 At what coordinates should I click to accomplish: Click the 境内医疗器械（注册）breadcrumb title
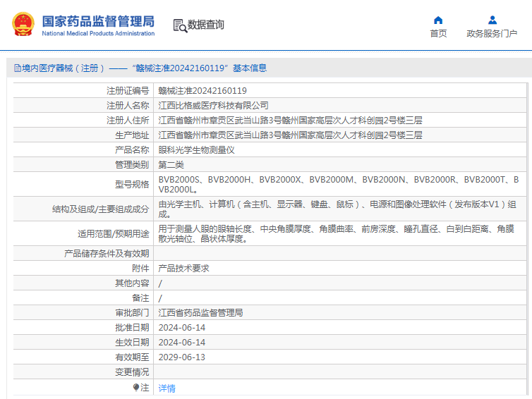[63, 68]
